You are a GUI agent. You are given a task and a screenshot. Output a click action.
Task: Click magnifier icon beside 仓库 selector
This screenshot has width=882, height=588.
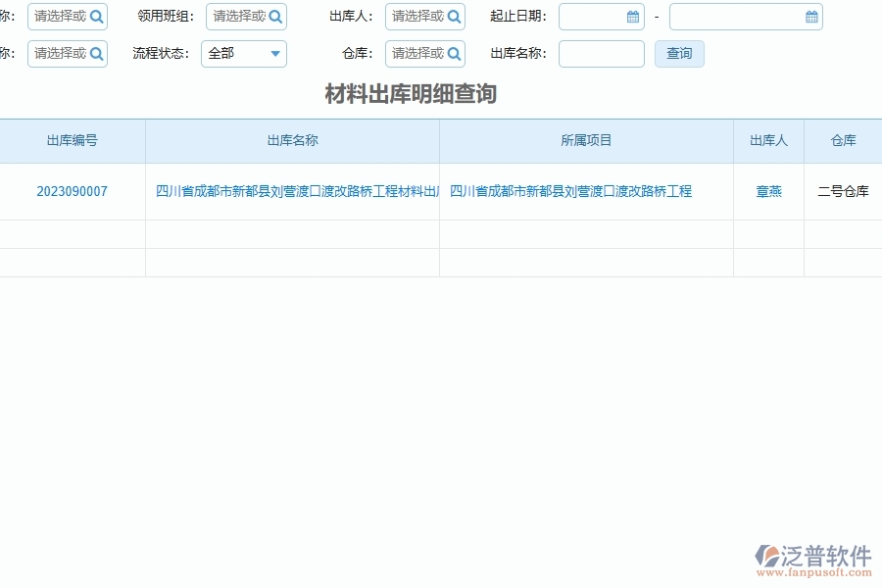click(454, 54)
